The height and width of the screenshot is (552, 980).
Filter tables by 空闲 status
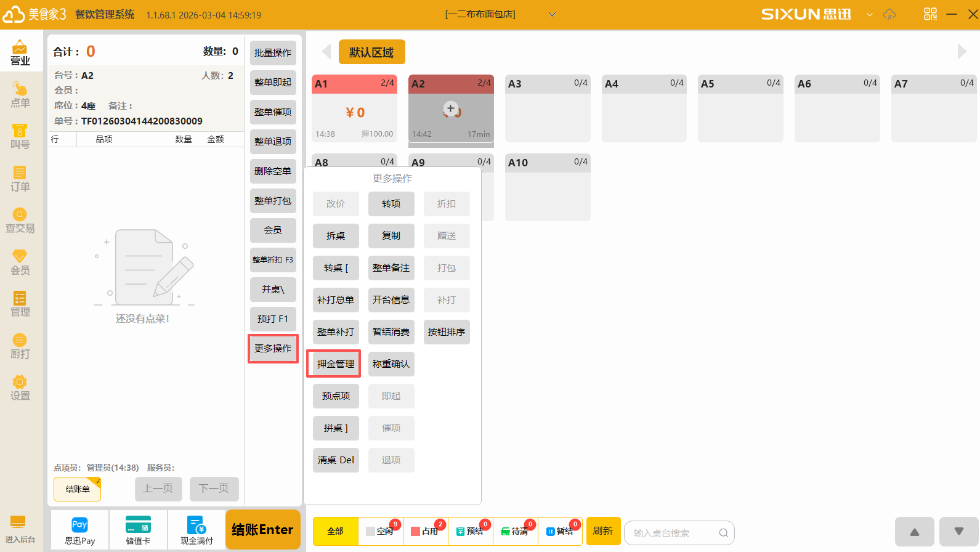click(381, 531)
